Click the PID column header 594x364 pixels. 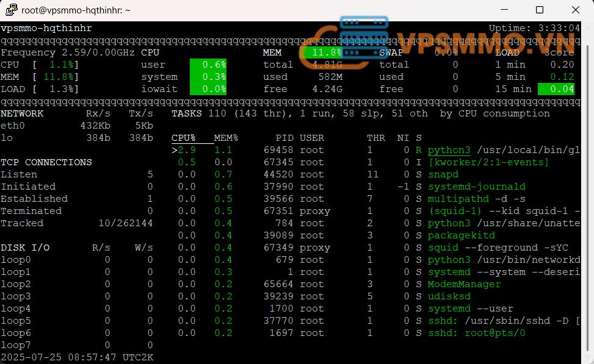(x=284, y=138)
